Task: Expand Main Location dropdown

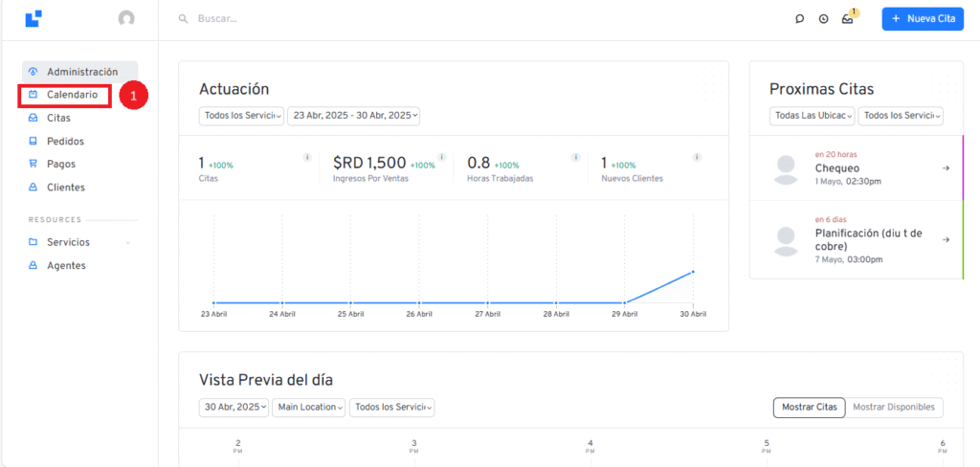Action: pos(309,407)
